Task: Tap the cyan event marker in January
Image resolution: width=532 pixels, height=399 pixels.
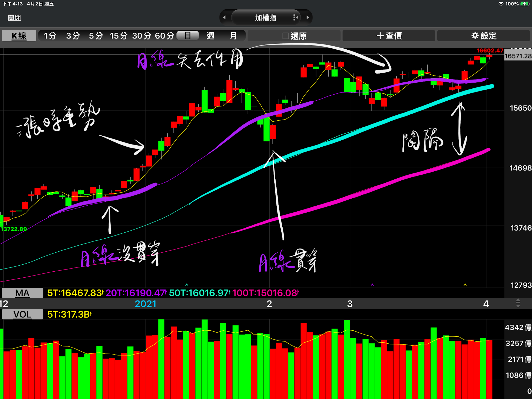Action: (x=187, y=285)
